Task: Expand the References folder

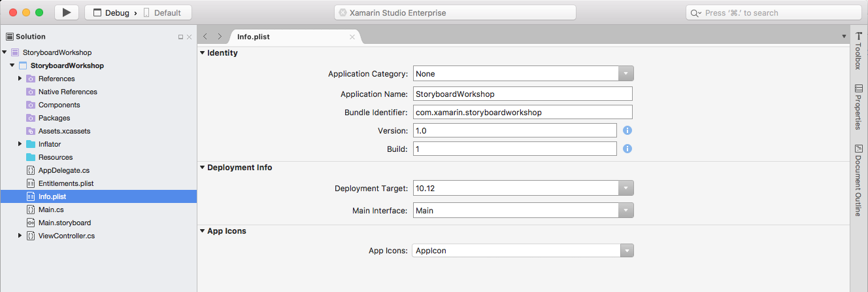Action: (20, 79)
